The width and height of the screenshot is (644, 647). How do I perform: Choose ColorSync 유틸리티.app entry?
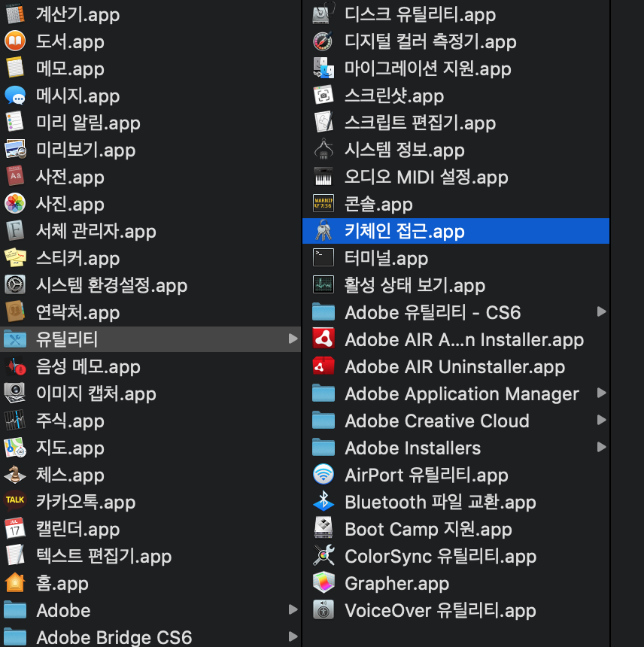(x=455, y=556)
